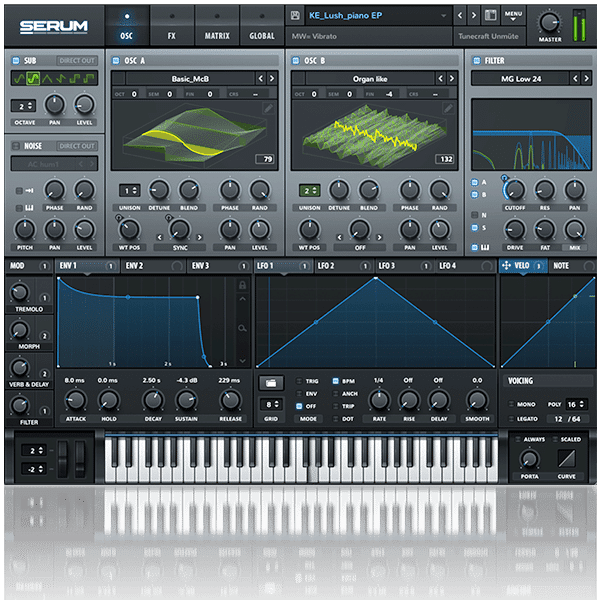Toggle the LFO BPM sync checkbox

[x=336, y=381]
